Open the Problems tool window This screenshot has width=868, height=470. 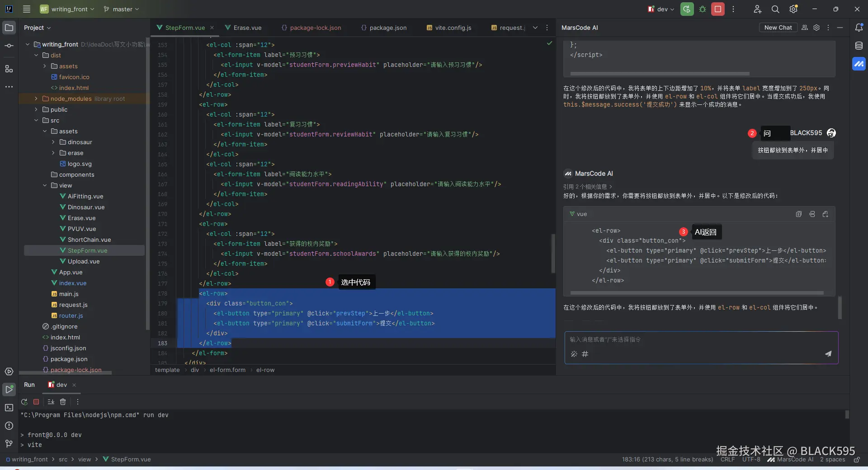coord(9,426)
